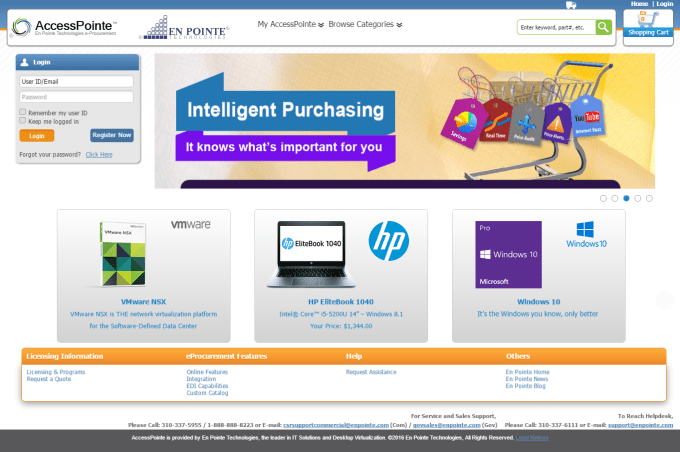Expand the My AccessPointe menu
This screenshot has height=452, width=680.
tap(291, 24)
